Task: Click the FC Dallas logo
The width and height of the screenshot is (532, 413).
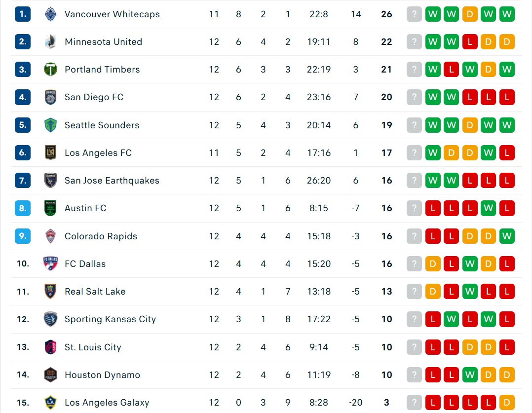Action: (x=50, y=263)
